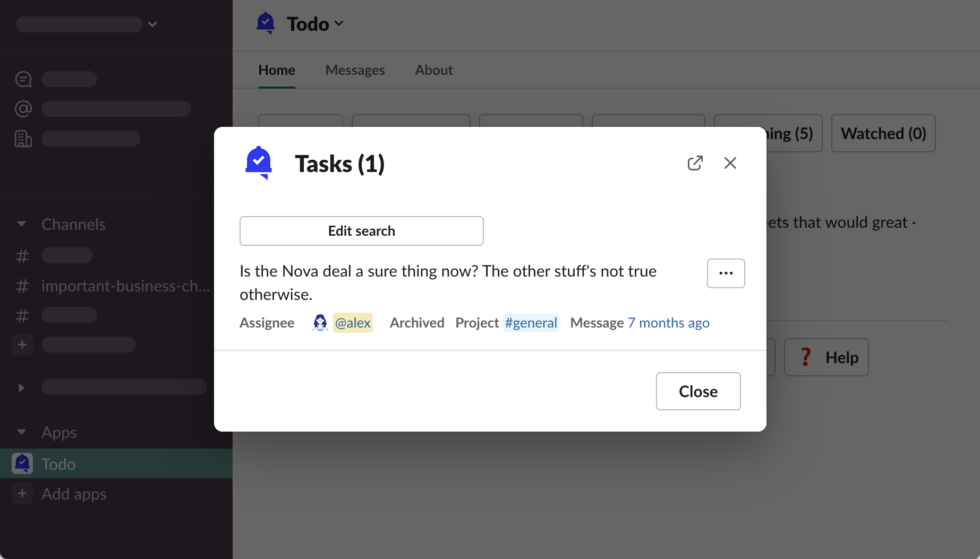Screen dimensions: 980x559
Task: Open the Todo header dropdown chevron
Action: point(339,24)
